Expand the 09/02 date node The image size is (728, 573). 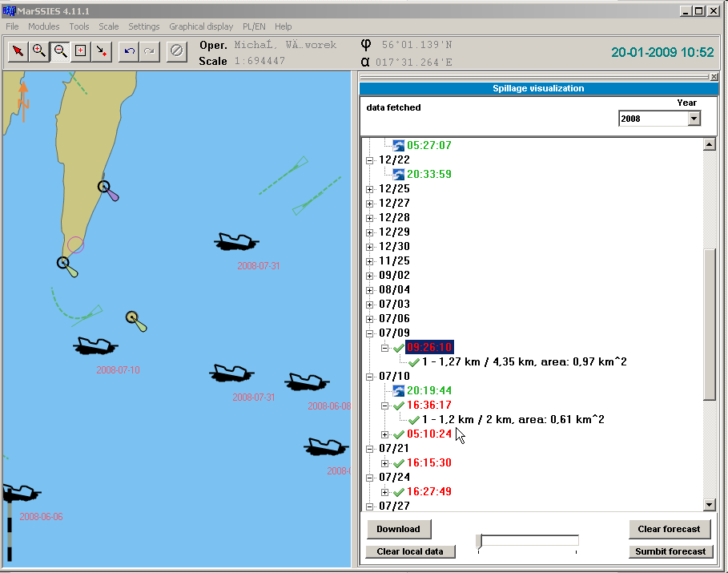(369, 276)
